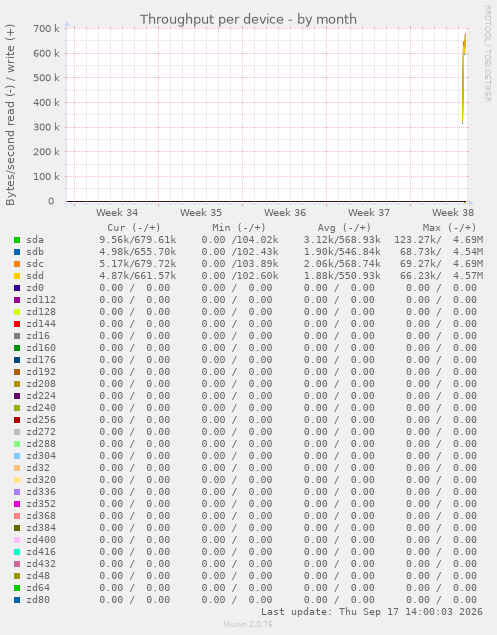The image size is (497, 635).
Task: Click sda current value 9.56k/679.61k
Action: pyautogui.click(x=138, y=240)
